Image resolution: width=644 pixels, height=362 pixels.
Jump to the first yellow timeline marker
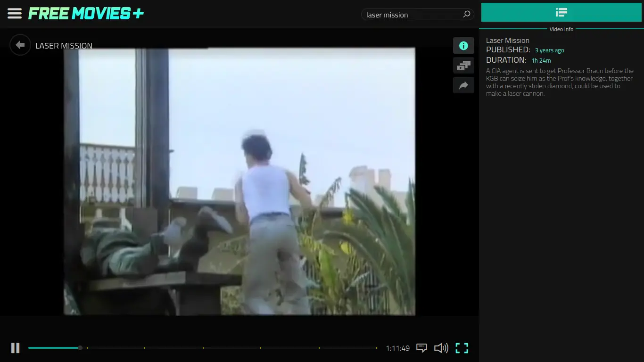click(x=87, y=348)
